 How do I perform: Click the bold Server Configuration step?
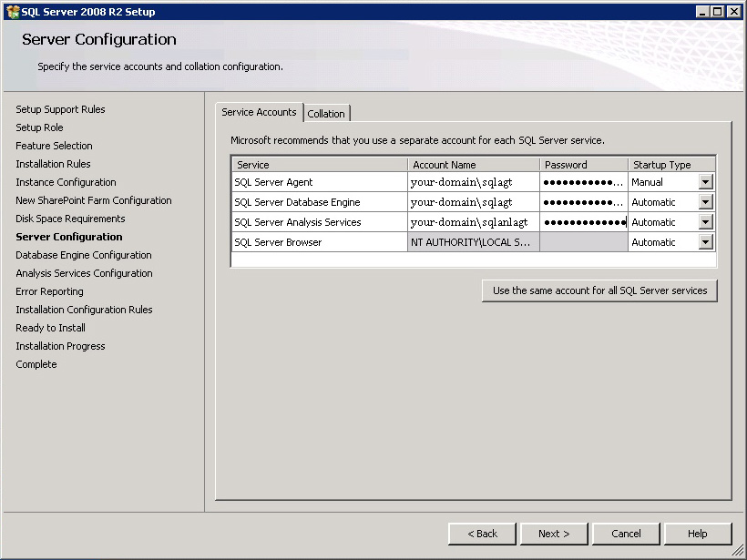[69, 237]
